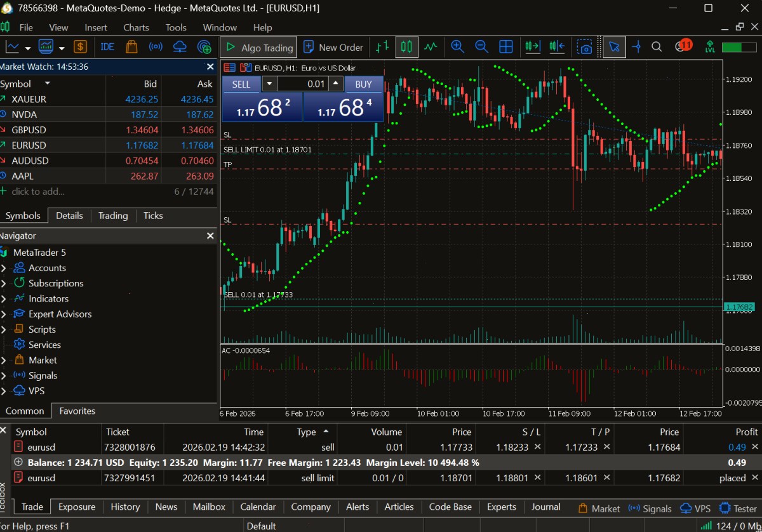Viewport: 762px width, 532px height.
Task: Open the MetaEditor IDE icon
Action: coord(107,47)
